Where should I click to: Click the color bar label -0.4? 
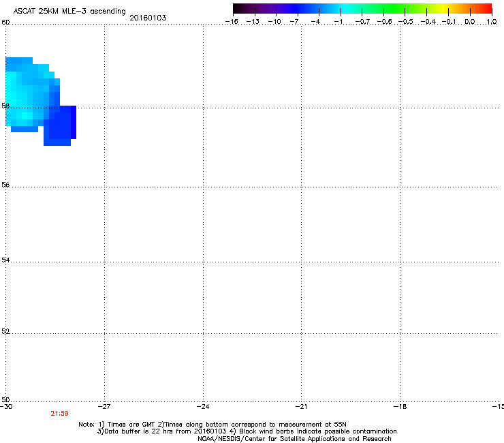[x=428, y=22]
